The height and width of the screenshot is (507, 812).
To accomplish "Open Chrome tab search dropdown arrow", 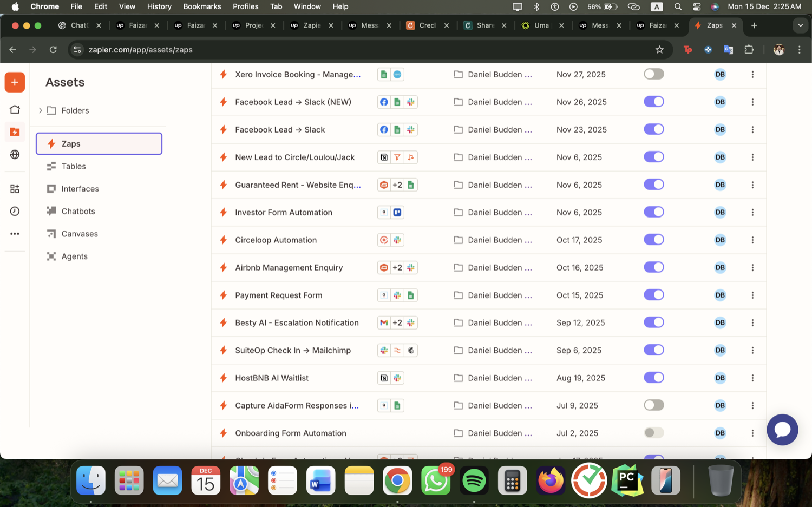I will click(800, 25).
